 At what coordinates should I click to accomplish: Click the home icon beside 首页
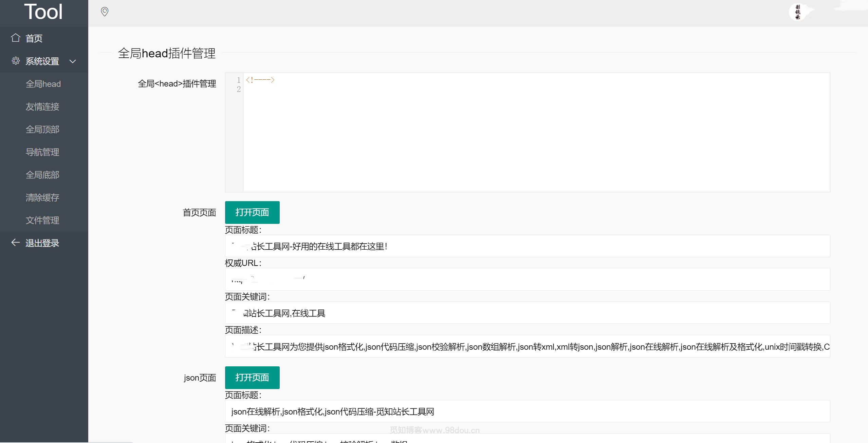15,38
